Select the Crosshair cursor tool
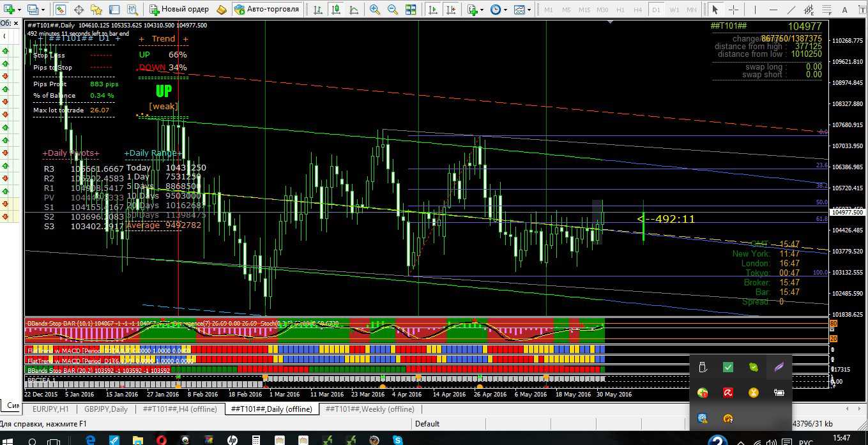Viewport: 868px width, 445px height. click(x=734, y=10)
